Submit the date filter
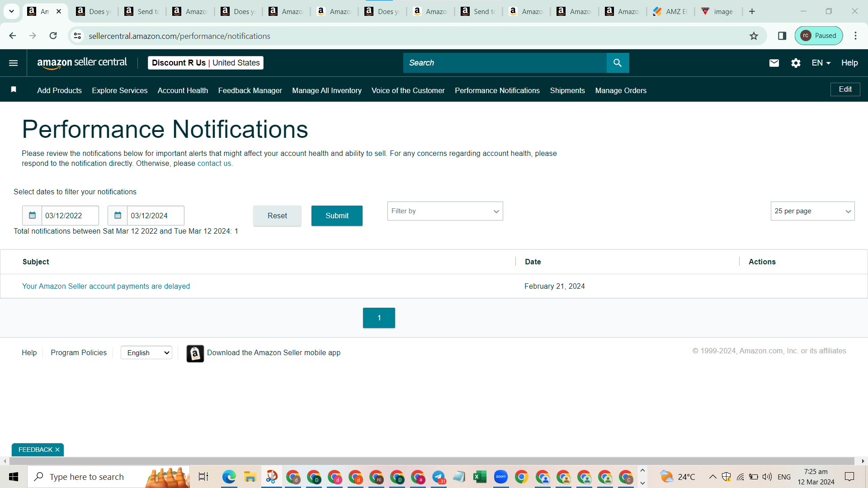The image size is (868, 488). click(x=337, y=216)
